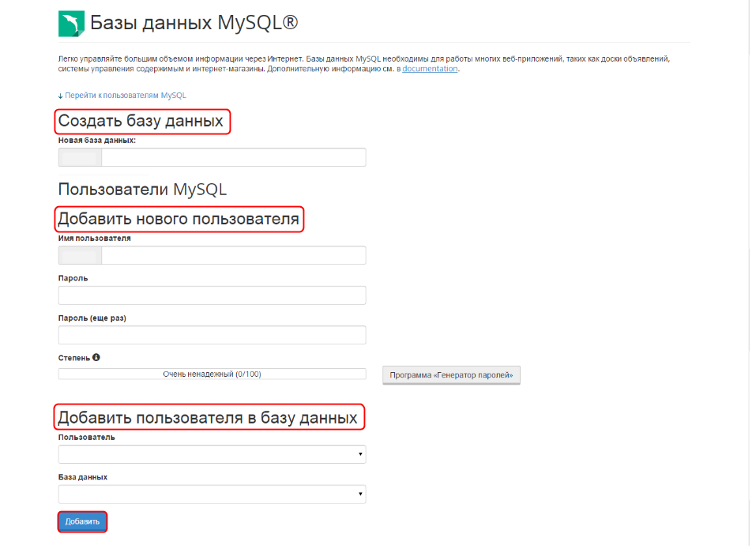The image size is (756, 553).
Task: Click the Пользователи MySQL heading
Action: point(142,190)
